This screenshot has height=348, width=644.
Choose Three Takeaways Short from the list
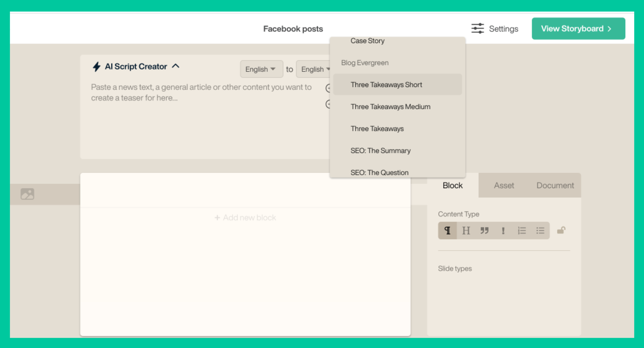coord(386,85)
